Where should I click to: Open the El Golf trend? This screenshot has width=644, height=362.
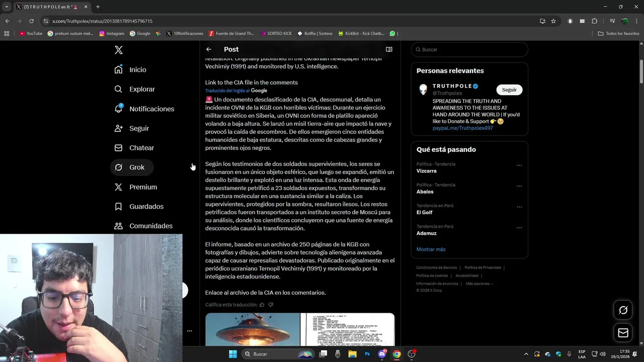(x=426, y=213)
